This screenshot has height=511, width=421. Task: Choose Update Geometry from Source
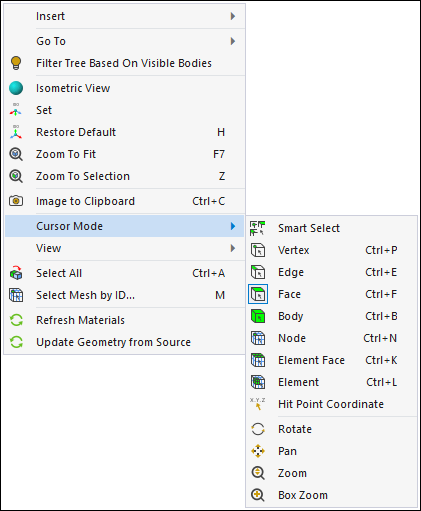point(125,342)
